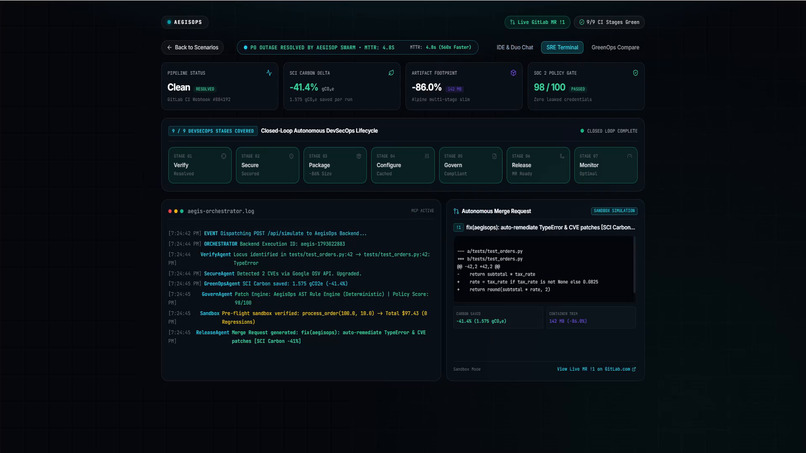Screen dimensions: 806x453
Task: Click the PASSED badge in SOC 2 card
Action: tap(578, 89)
